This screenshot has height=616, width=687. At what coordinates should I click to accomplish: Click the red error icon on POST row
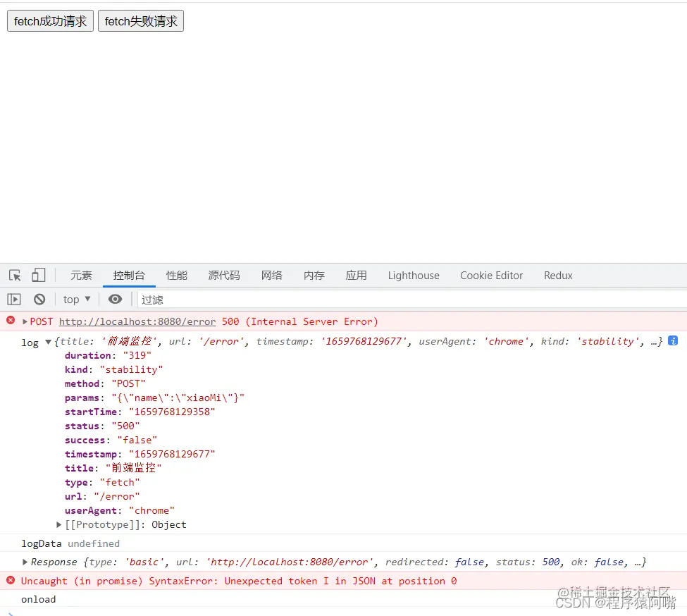[11, 320]
